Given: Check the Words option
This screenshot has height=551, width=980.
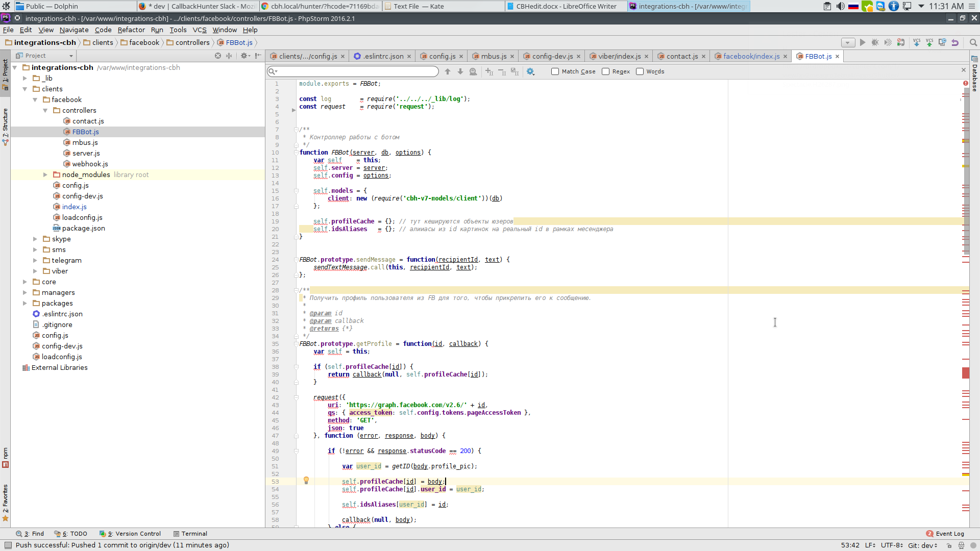Looking at the screenshot, I should [640, 71].
